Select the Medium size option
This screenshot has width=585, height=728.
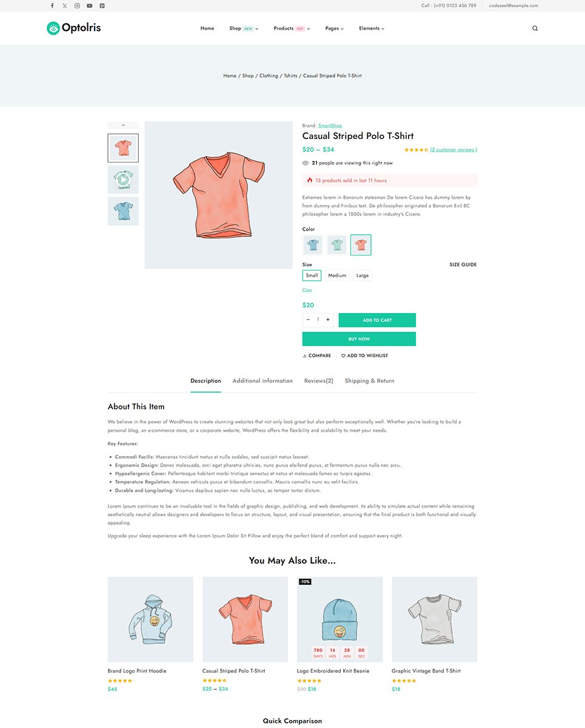point(337,275)
